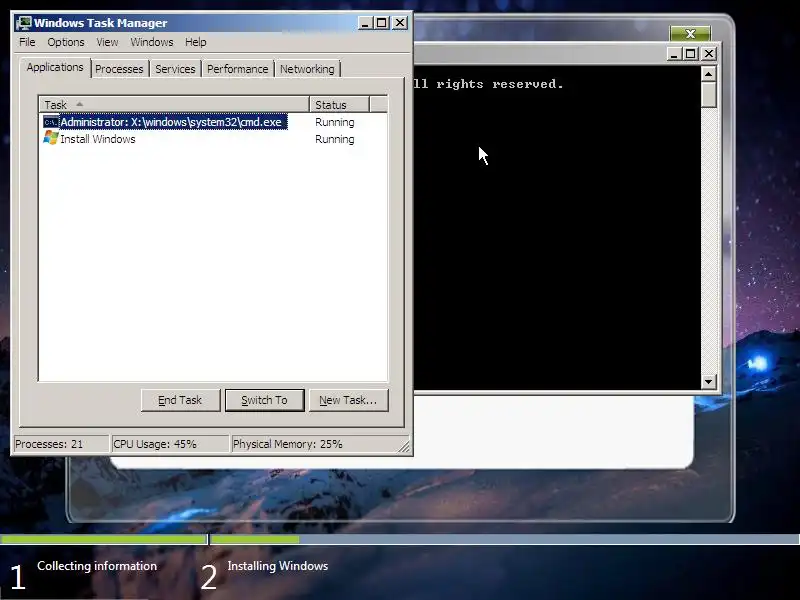Click Processes: 21 in status bar
Image resolution: width=800 pixels, height=600 pixels.
point(61,444)
